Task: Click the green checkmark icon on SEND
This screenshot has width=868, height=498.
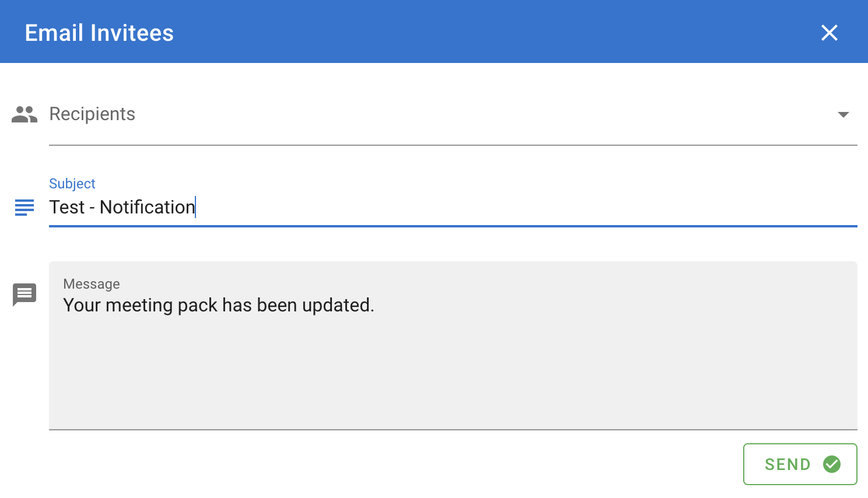Action: click(832, 464)
